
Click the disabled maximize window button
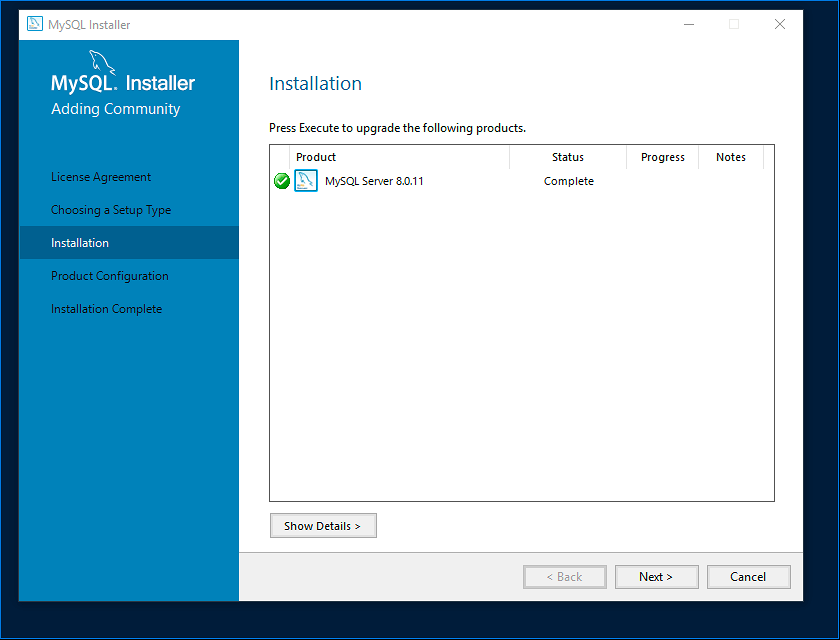[734, 24]
